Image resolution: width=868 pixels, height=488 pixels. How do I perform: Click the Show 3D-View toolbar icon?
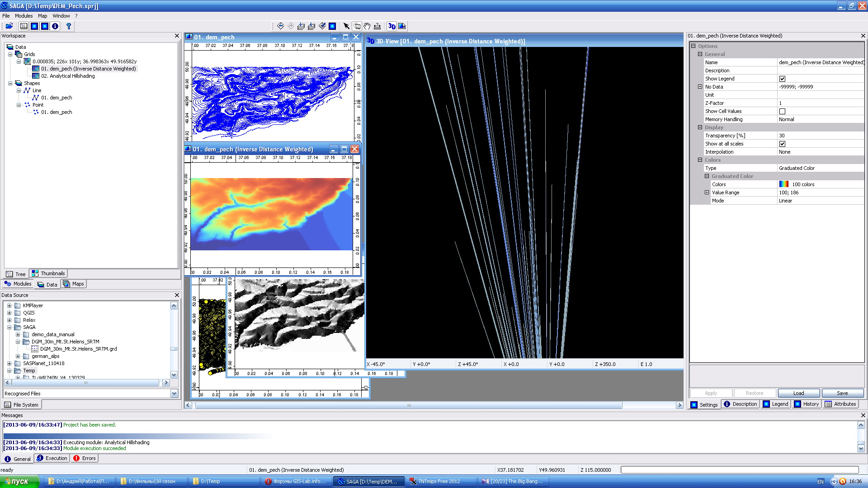pos(392,26)
